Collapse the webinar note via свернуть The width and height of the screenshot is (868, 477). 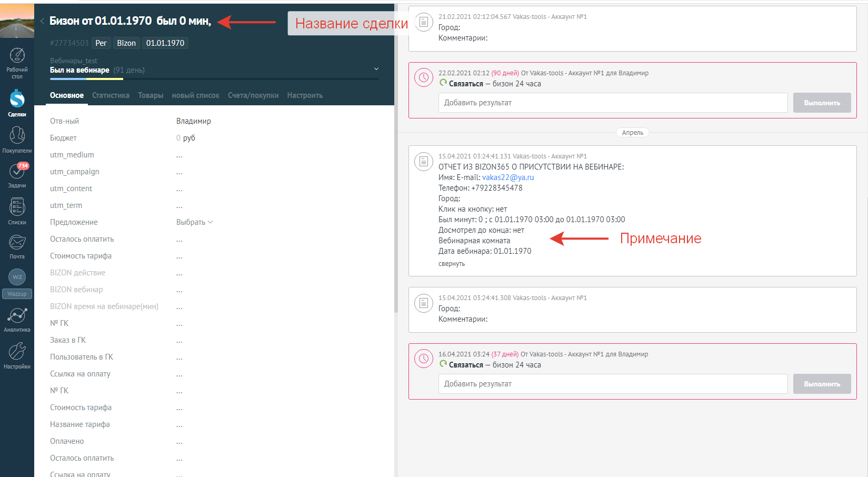[x=451, y=263]
